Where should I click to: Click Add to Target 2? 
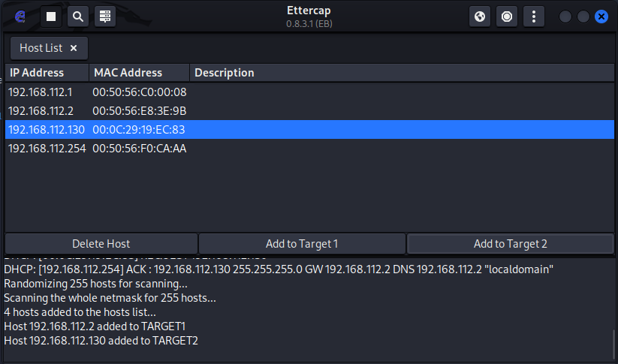tap(511, 244)
